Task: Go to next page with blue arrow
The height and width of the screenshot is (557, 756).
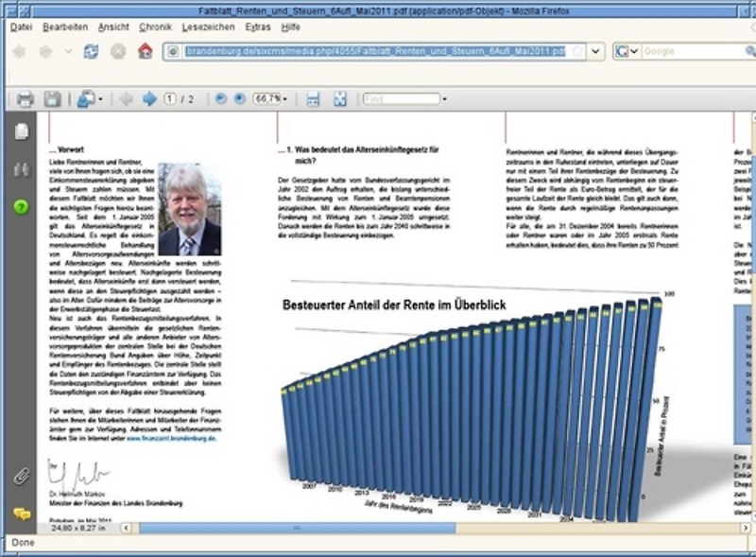Action: pos(149,99)
